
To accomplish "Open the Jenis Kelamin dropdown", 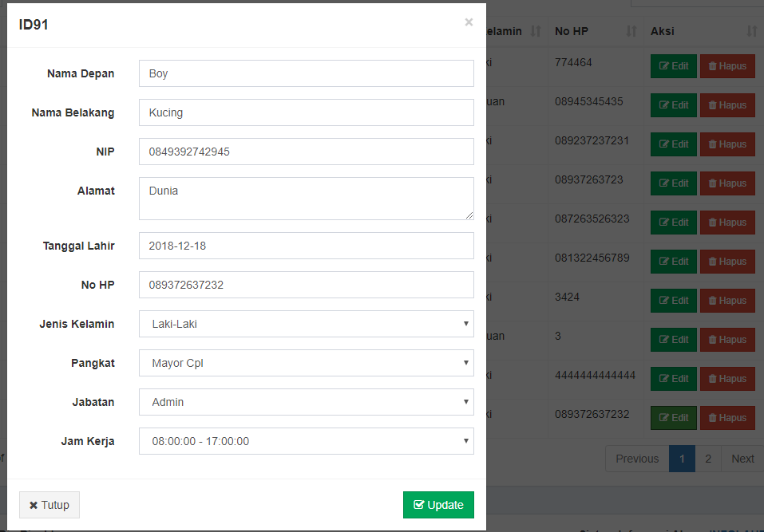I will click(306, 324).
